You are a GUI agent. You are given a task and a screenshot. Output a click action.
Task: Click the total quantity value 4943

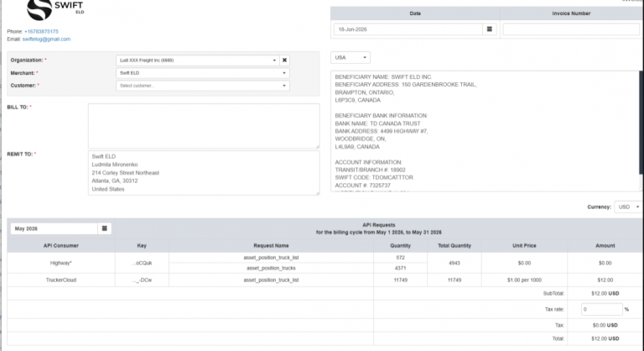pyautogui.click(x=454, y=263)
